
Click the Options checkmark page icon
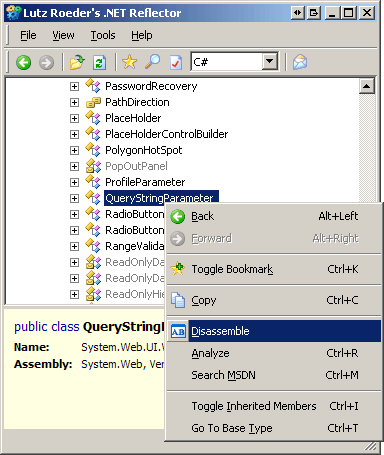176,62
